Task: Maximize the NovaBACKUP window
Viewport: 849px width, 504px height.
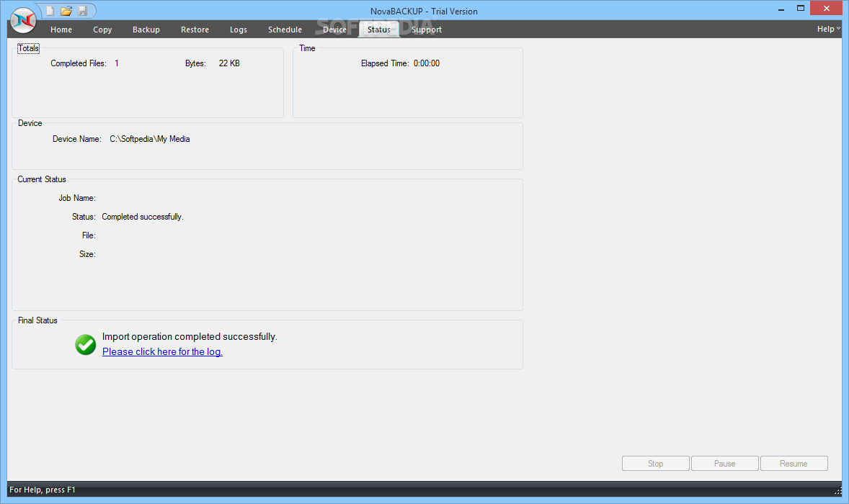Action: click(800, 8)
